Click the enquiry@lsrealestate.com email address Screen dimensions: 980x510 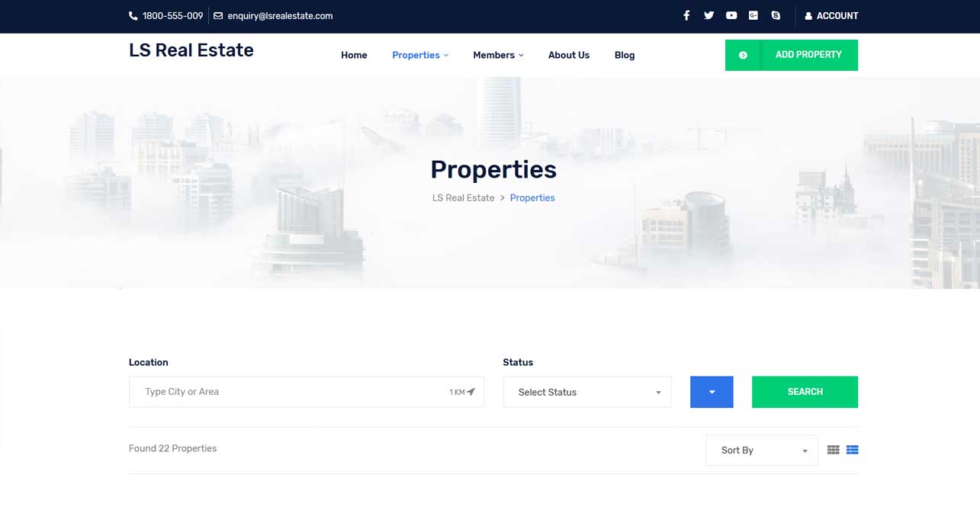click(280, 16)
